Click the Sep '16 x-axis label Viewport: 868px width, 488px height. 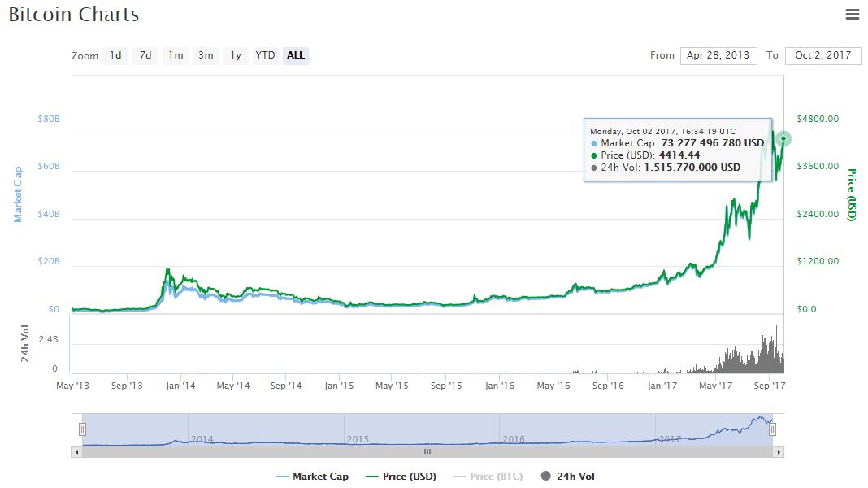tap(608, 386)
